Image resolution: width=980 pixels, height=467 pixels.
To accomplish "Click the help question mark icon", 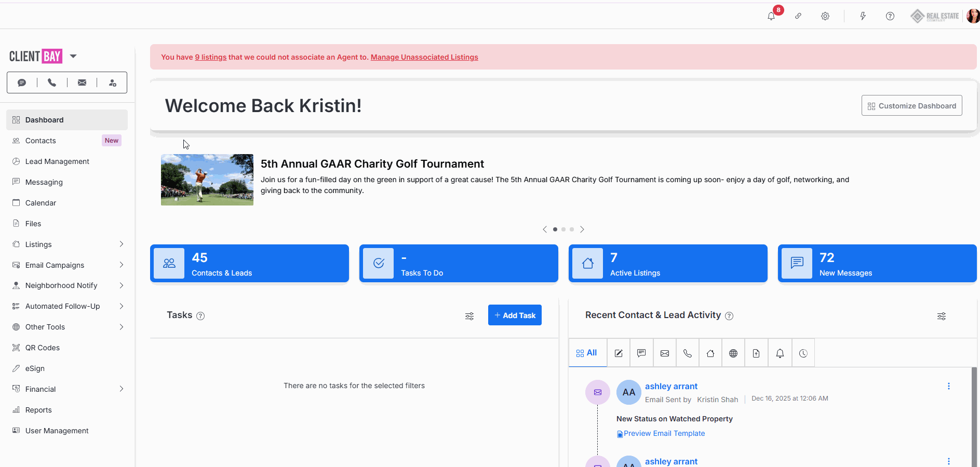I will 890,16.
